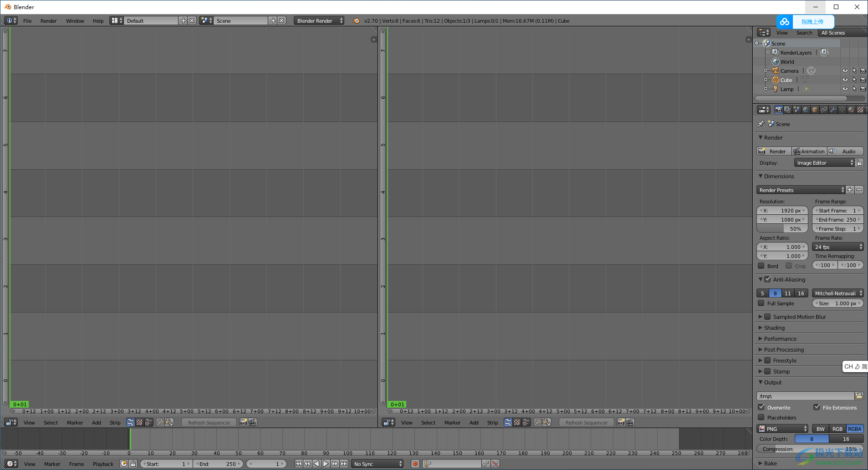Enable the Full Sample checkbox
The image size is (868, 470).
(x=761, y=303)
